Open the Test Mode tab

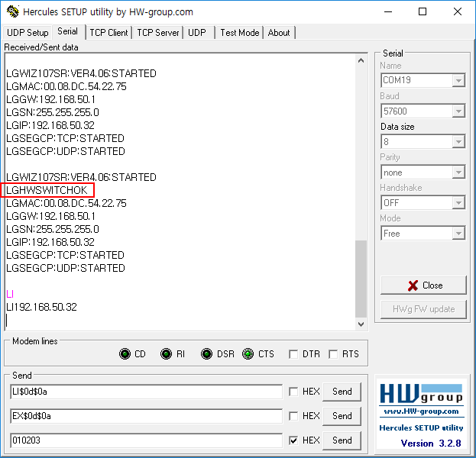click(239, 33)
